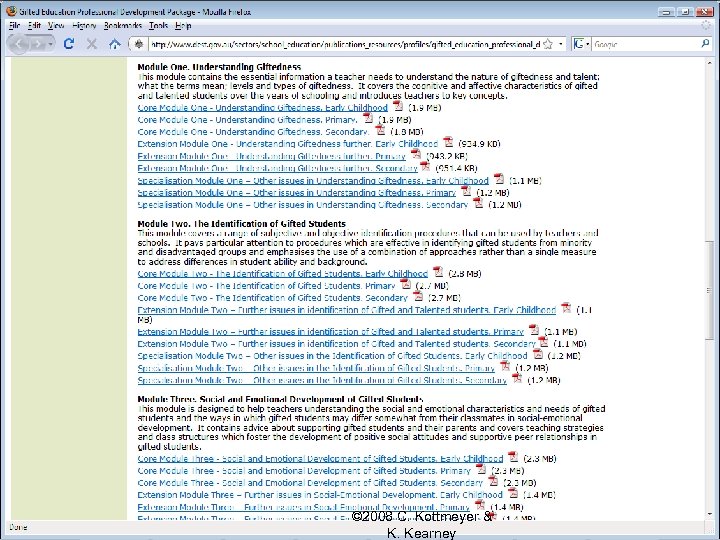
Task: Click the vertical scrollbar thumb
Action: (710, 290)
